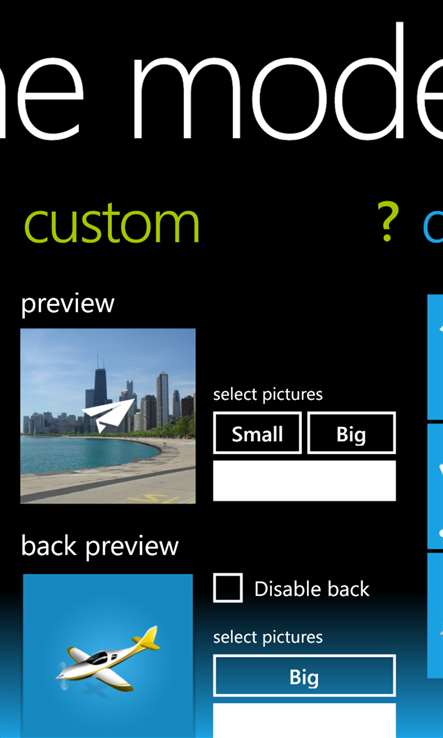This screenshot has height=738, width=443.
Task: Open the middle blue tile at right edge
Action: [435, 486]
